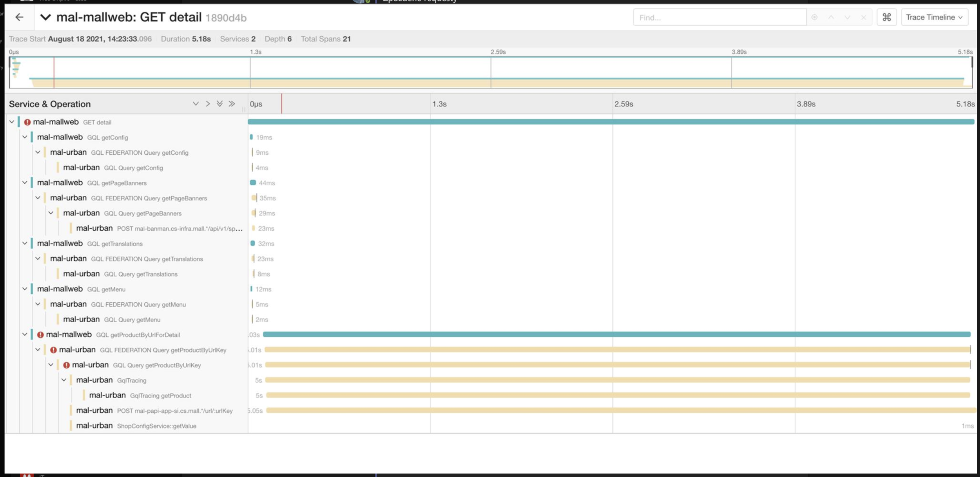Collapse the GqlTracing span row

pyautogui.click(x=64, y=380)
